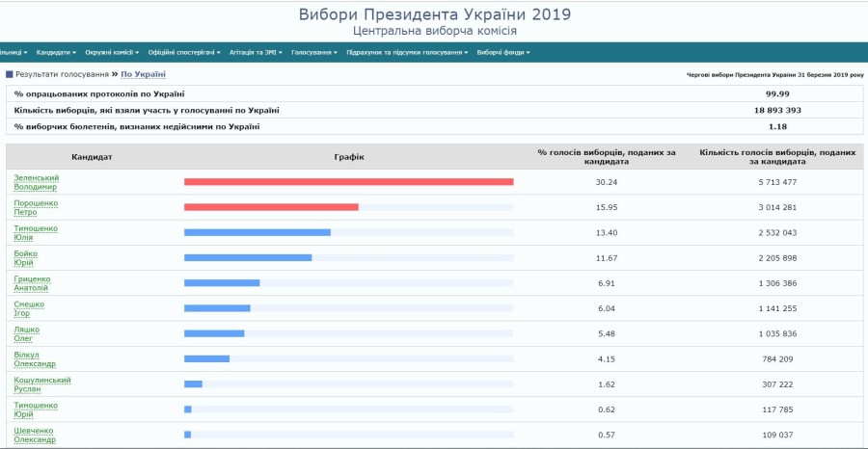Screen dimensions: 868x449
Task: Click the blue bar for Тимошенко Юлія
Action: click(258, 232)
